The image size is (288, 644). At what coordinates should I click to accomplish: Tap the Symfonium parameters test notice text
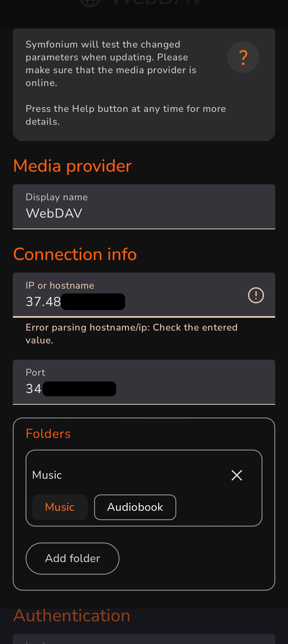[x=111, y=64]
